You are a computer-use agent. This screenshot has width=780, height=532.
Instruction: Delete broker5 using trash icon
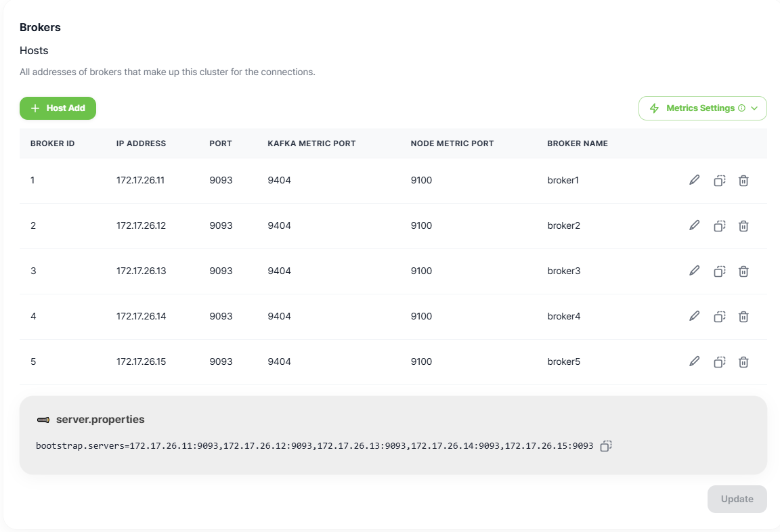[x=743, y=361]
